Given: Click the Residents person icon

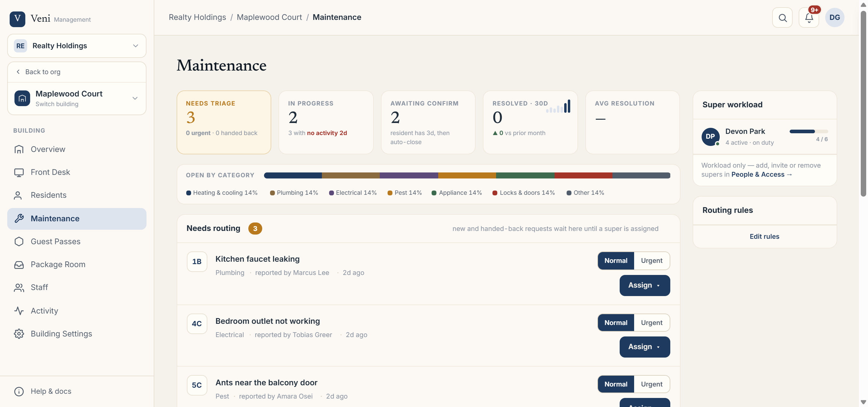Looking at the screenshot, I should [18, 195].
